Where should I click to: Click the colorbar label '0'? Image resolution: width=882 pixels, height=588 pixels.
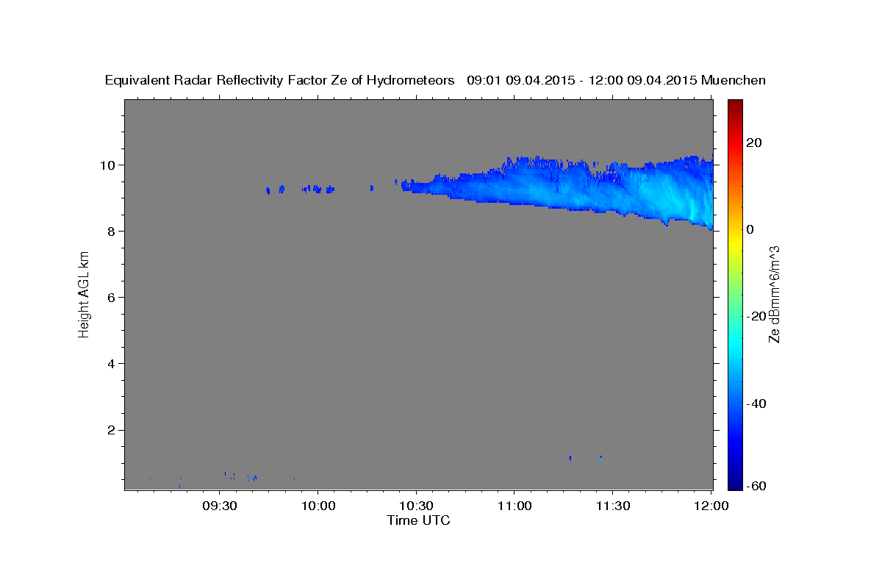[750, 229]
